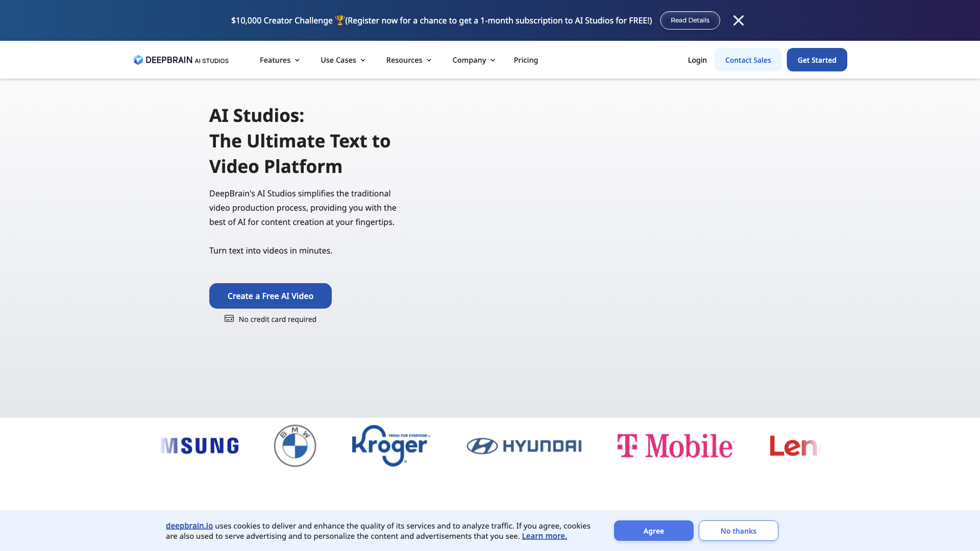Close the Creator Challenge banner
This screenshot has width=980, height=551.
click(738, 20)
